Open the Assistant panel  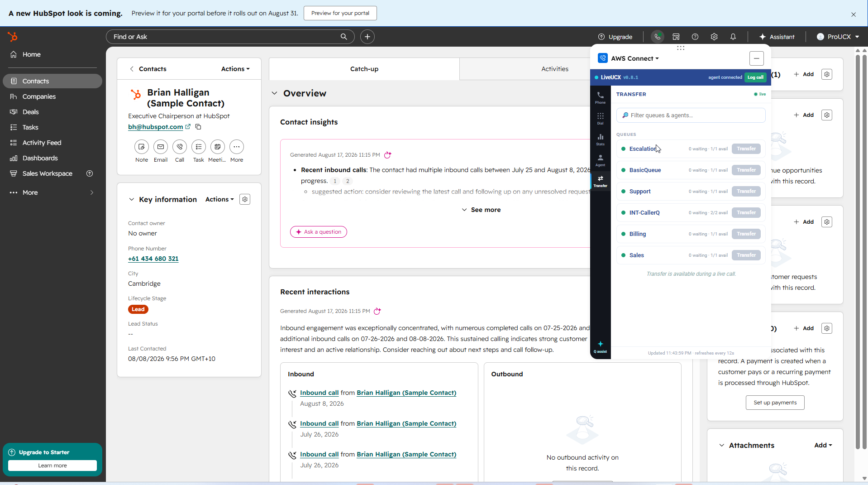point(777,37)
